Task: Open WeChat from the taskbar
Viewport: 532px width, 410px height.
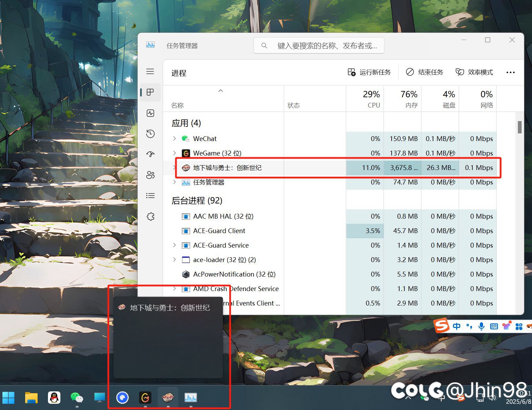Action: tap(77, 398)
